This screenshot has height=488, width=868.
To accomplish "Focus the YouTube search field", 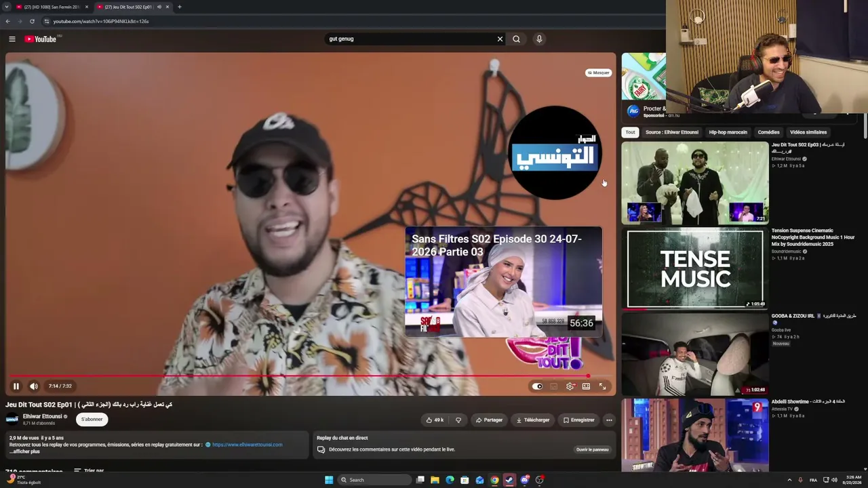I will (x=410, y=39).
